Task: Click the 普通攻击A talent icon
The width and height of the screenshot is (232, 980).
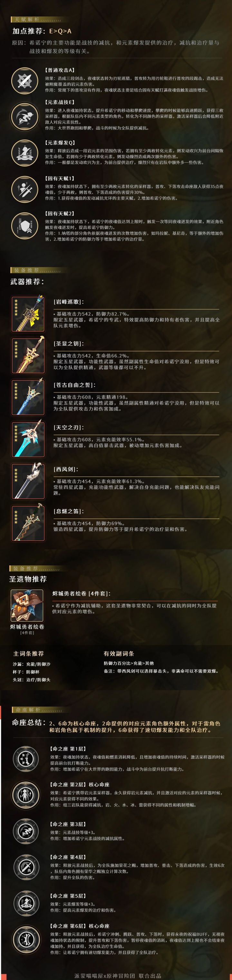Action: tap(24, 80)
